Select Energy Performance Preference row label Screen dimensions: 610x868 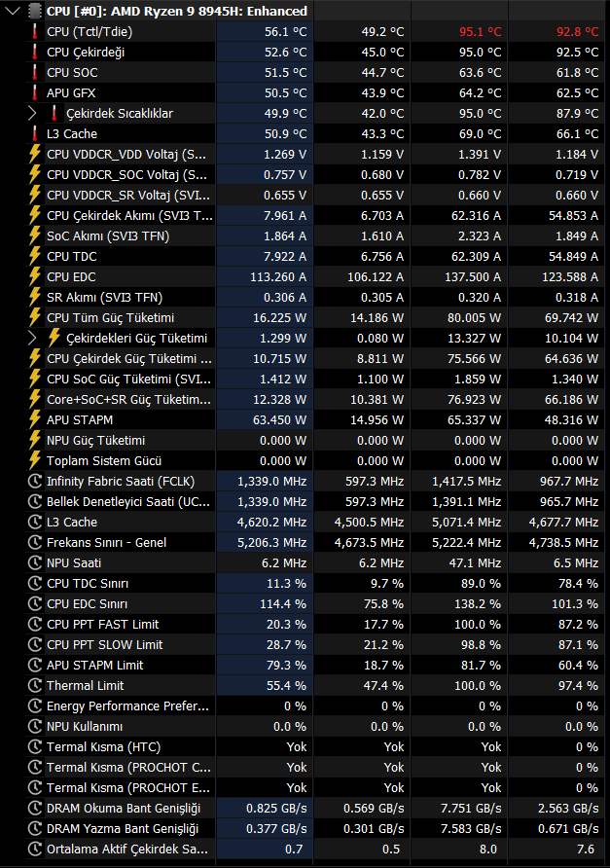point(127,706)
